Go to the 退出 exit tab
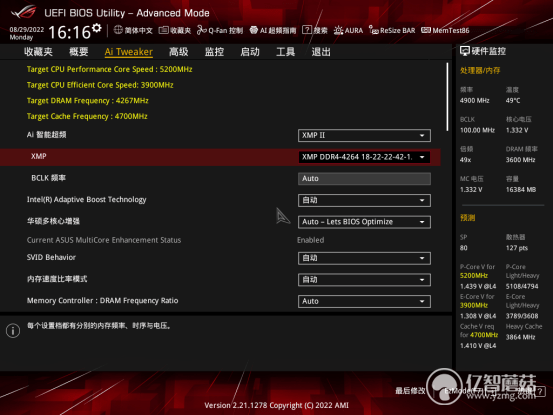The width and height of the screenshot is (553, 415). click(x=321, y=52)
